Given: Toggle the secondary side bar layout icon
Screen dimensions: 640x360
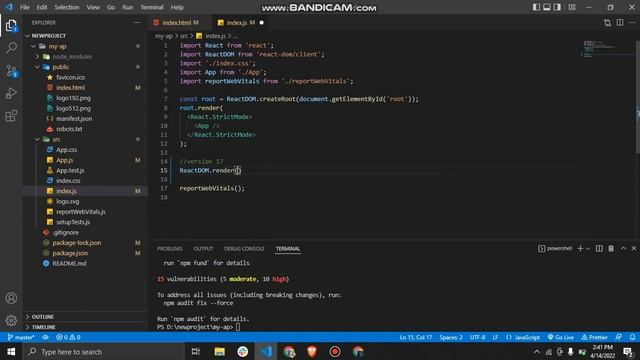Looking at the screenshot, I should pyautogui.click(x=557, y=7).
